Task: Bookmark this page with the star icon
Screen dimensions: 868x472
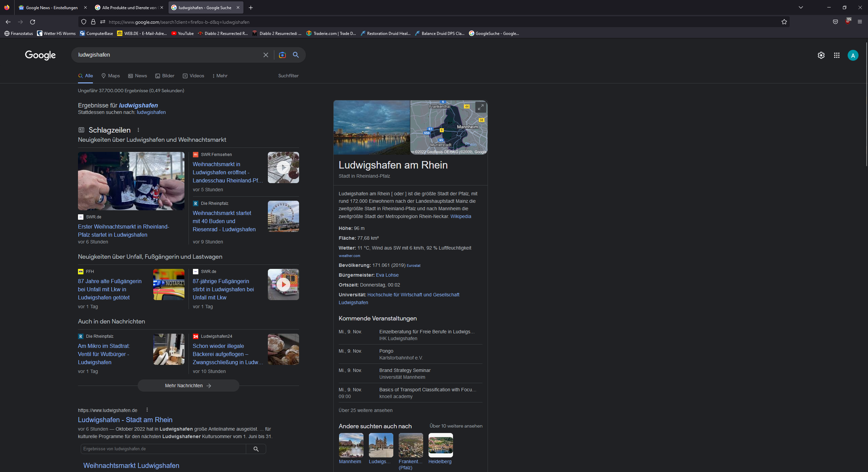Action: click(784, 22)
